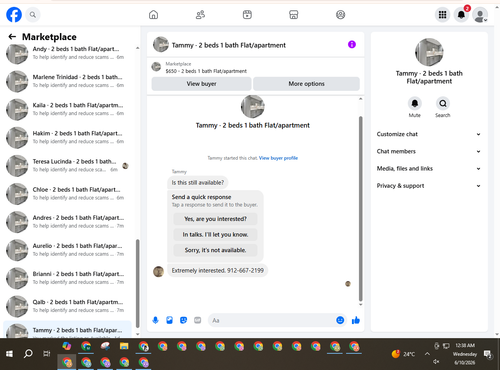Open Andres's apartment conversation
This screenshot has height=370, width=500.
coord(68,222)
